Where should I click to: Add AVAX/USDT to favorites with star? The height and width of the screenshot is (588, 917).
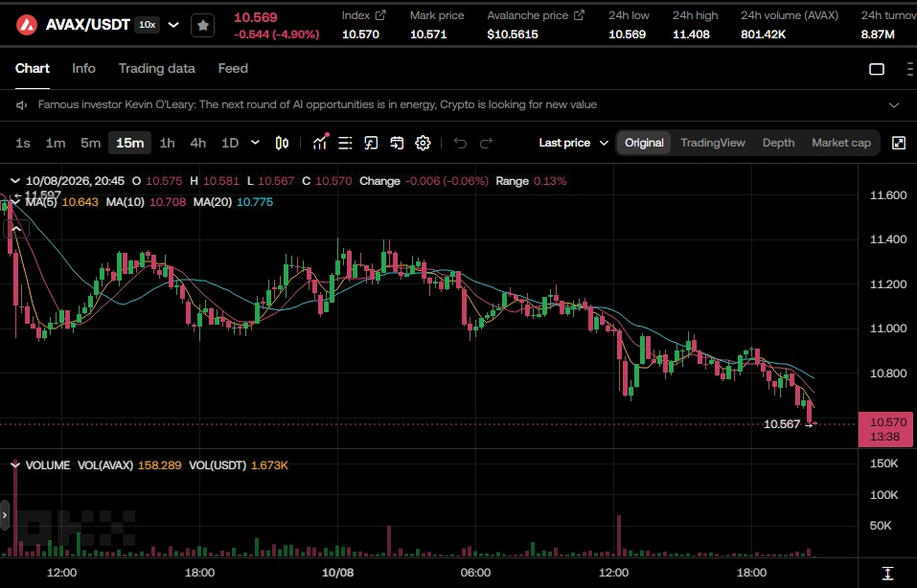[x=203, y=25]
